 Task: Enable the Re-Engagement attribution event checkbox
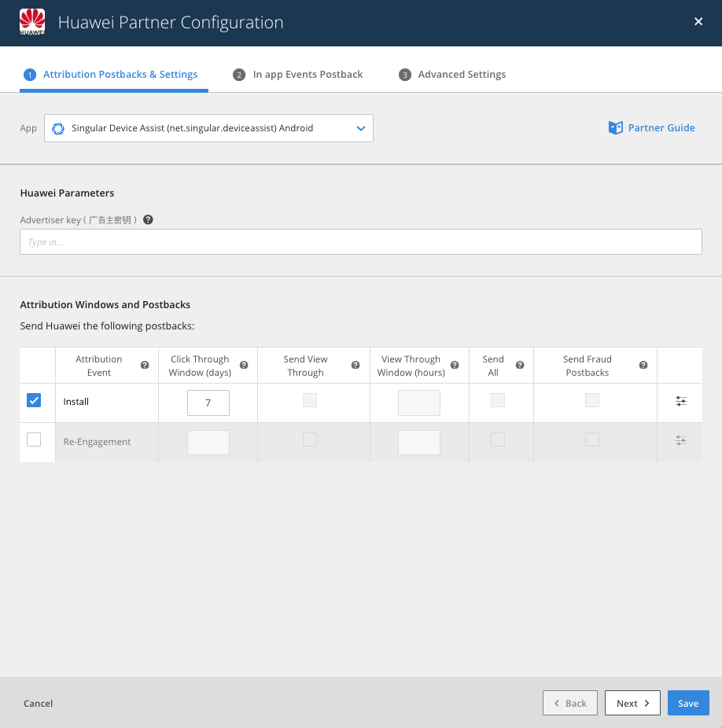(34, 439)
